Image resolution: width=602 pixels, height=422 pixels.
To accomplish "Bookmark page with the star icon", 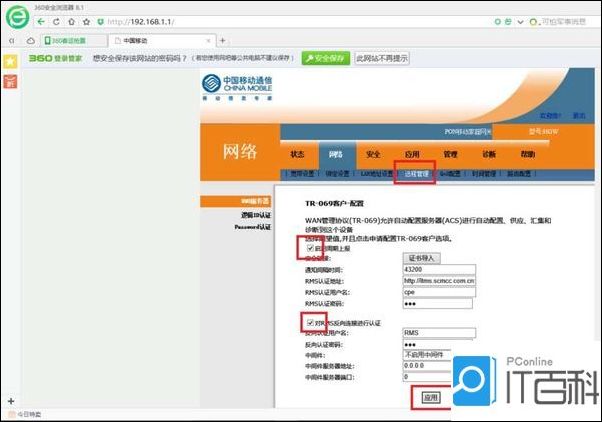I will coord(86,22).
